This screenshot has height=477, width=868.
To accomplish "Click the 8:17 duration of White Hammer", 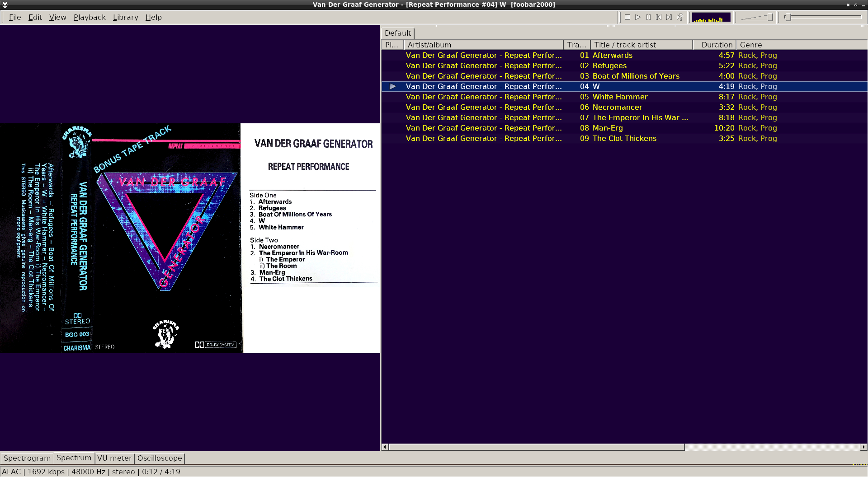I will [726, 97].
